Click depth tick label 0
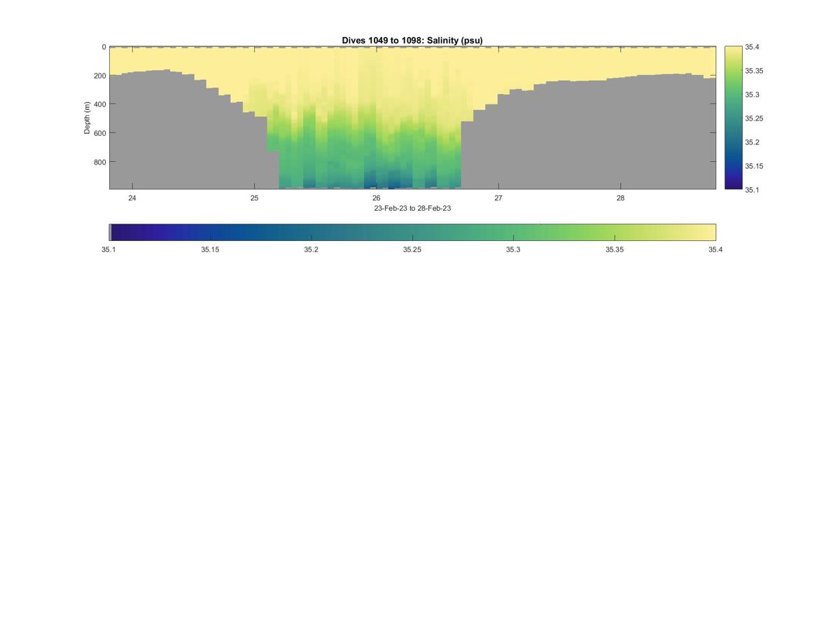 click(104, 47)
